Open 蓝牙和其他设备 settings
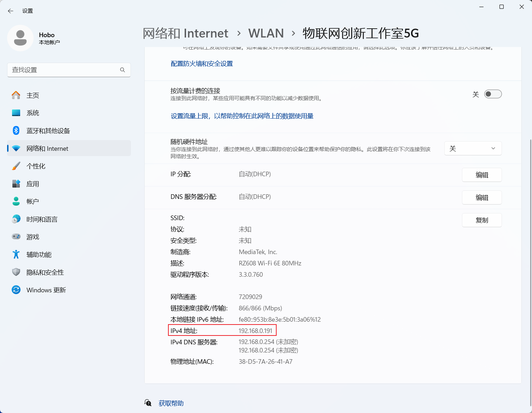 tap(48, 131)
